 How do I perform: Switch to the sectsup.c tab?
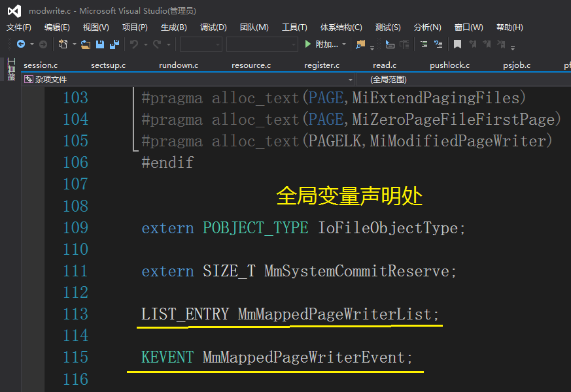point(108,65)
